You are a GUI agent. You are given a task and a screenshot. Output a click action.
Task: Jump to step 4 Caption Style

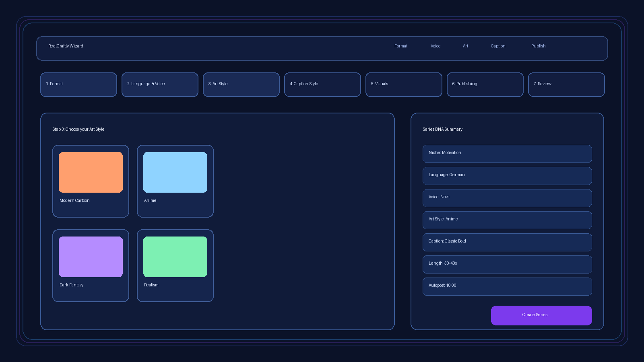tap(322, 84)
